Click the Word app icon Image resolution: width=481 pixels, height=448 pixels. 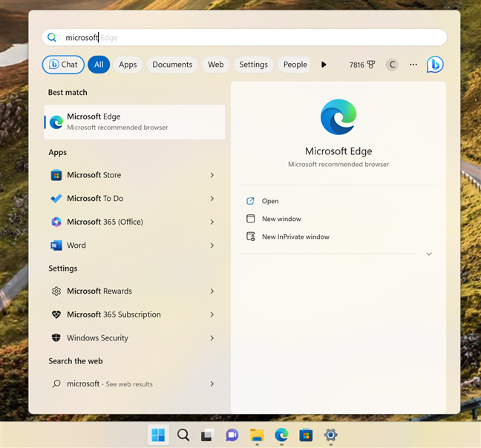coord(56,246)
